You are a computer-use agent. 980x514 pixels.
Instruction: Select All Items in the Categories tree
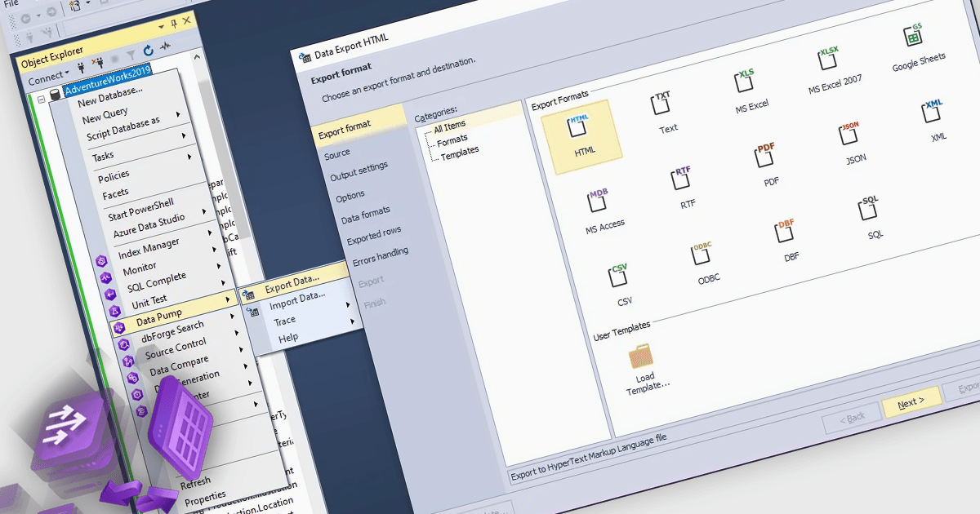click(451, 126)
